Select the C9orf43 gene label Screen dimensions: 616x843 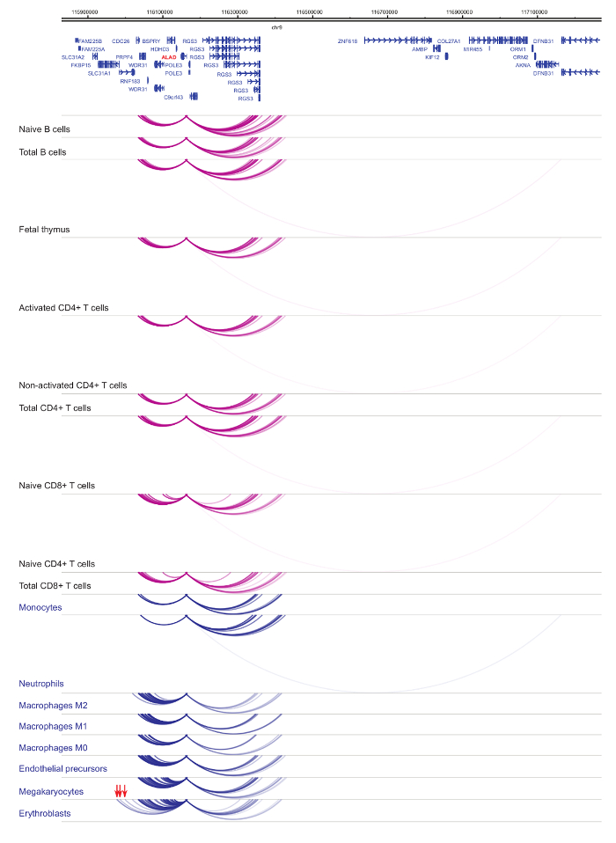point(173,97)
